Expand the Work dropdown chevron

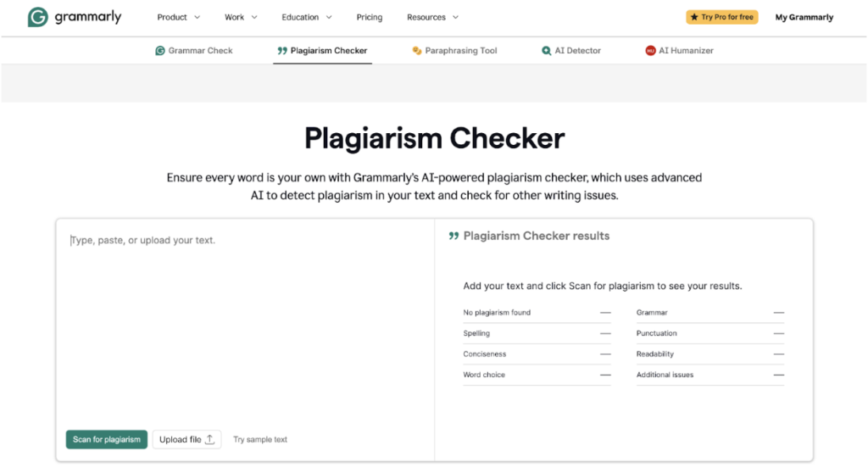click(x=254, y=17)
